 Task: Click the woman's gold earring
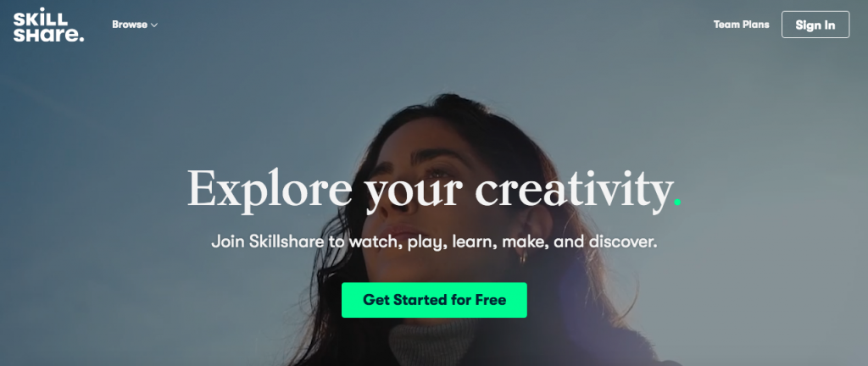coord(522,257)
